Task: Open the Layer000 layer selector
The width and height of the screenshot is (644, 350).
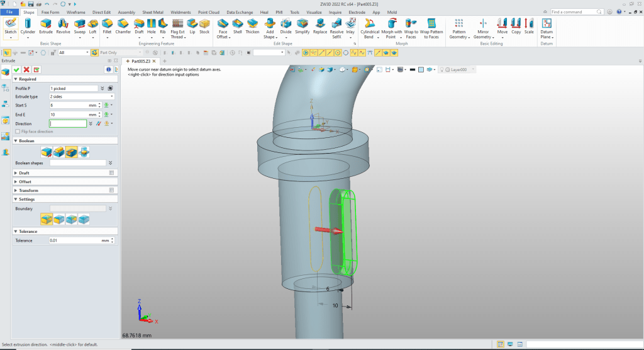Action: pyautogui.click(x=460, y=69)
